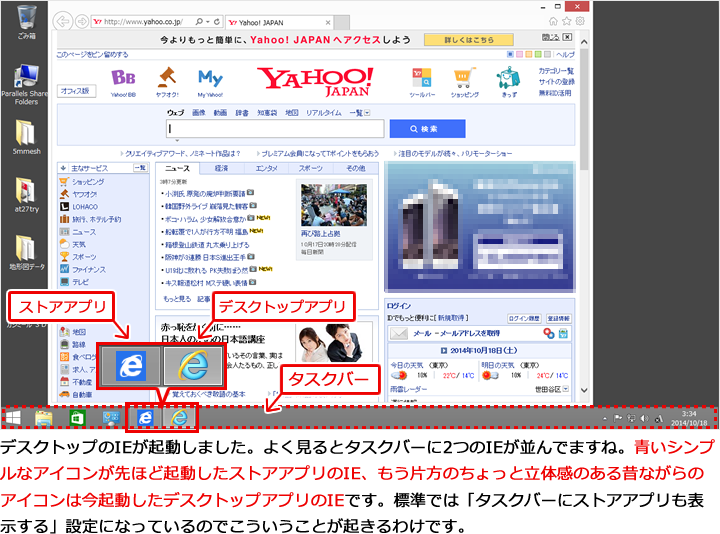The image size is (720, 534).
Task: Select the 画像 search category
Action: tap(198, 112)
